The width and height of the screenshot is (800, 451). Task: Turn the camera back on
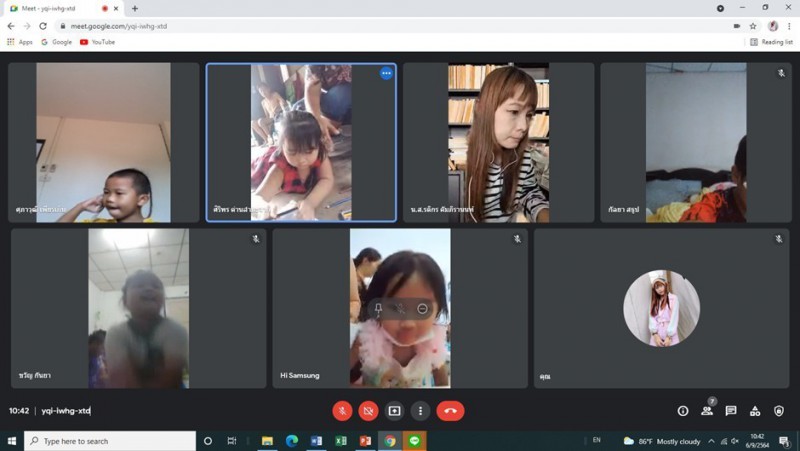[x=368, y=410]
